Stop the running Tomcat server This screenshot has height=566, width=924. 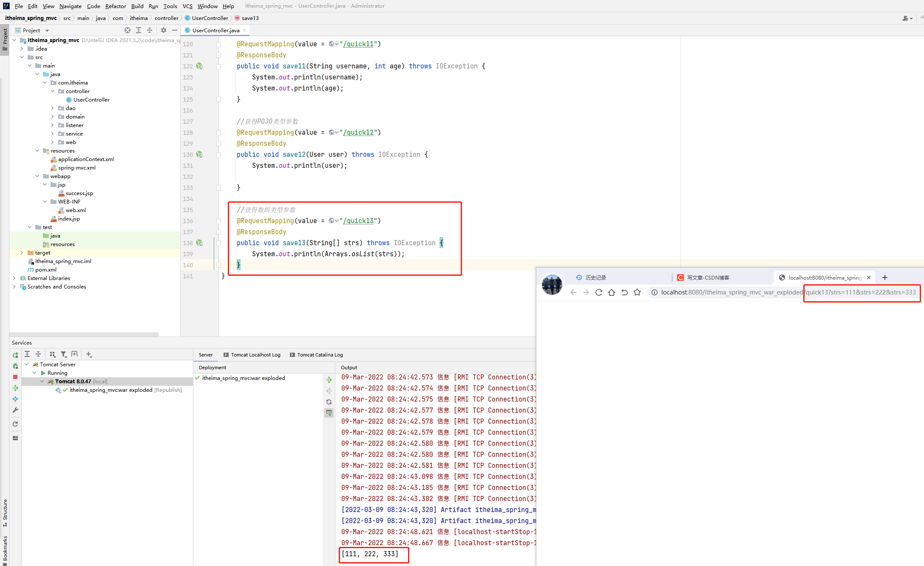click(x=15, y=377)
